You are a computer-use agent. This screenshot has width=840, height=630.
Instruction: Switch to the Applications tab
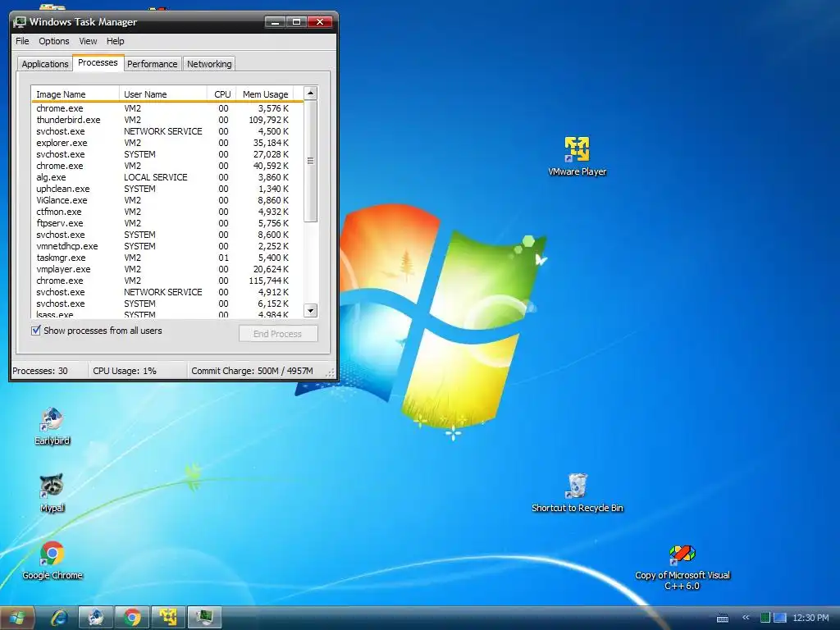pos(45,64)
